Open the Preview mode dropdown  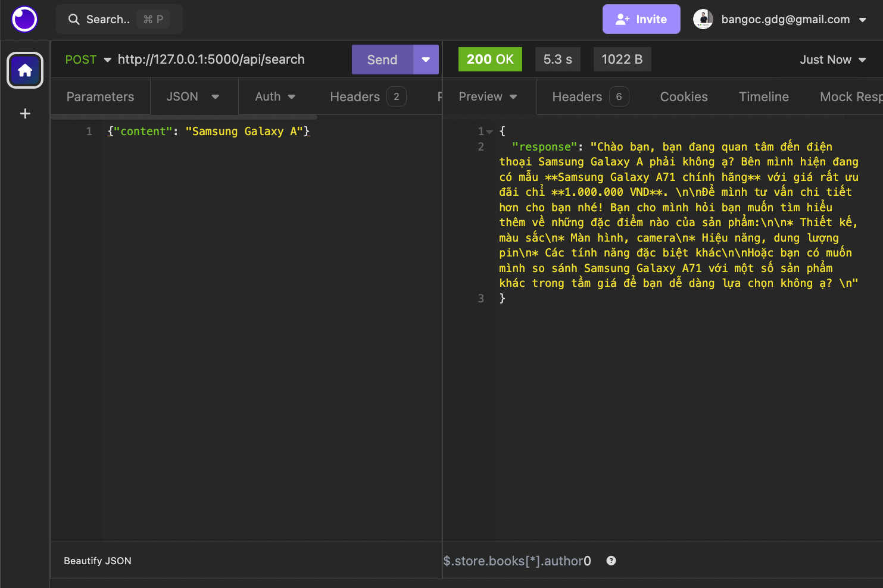[x=488, y=96]
